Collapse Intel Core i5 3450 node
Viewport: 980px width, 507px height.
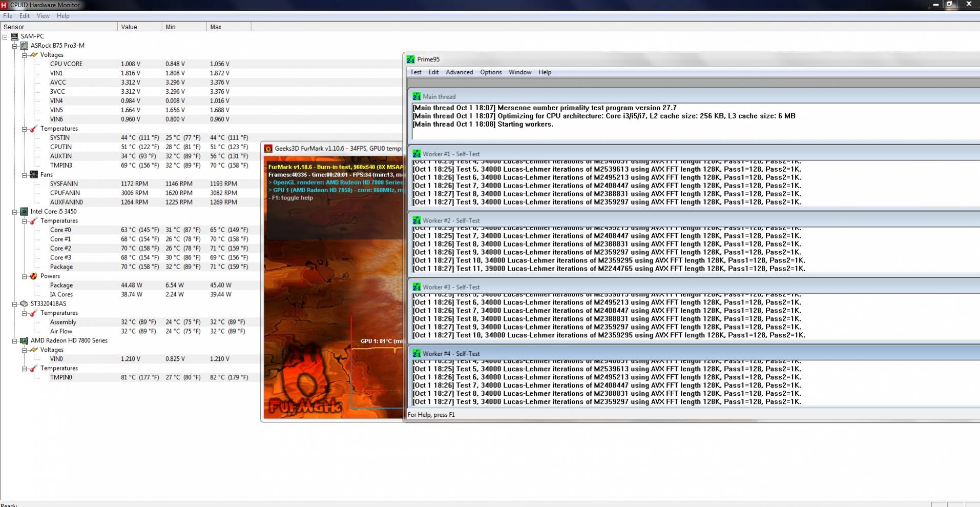point(15,212)
